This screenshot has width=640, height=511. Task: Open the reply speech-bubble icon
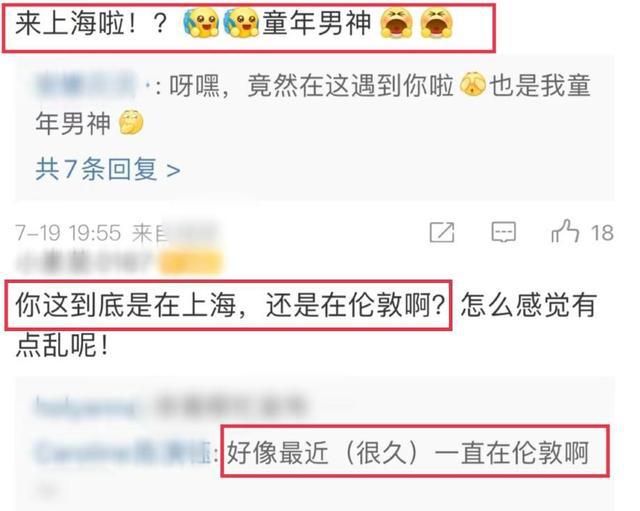[503, 233]
